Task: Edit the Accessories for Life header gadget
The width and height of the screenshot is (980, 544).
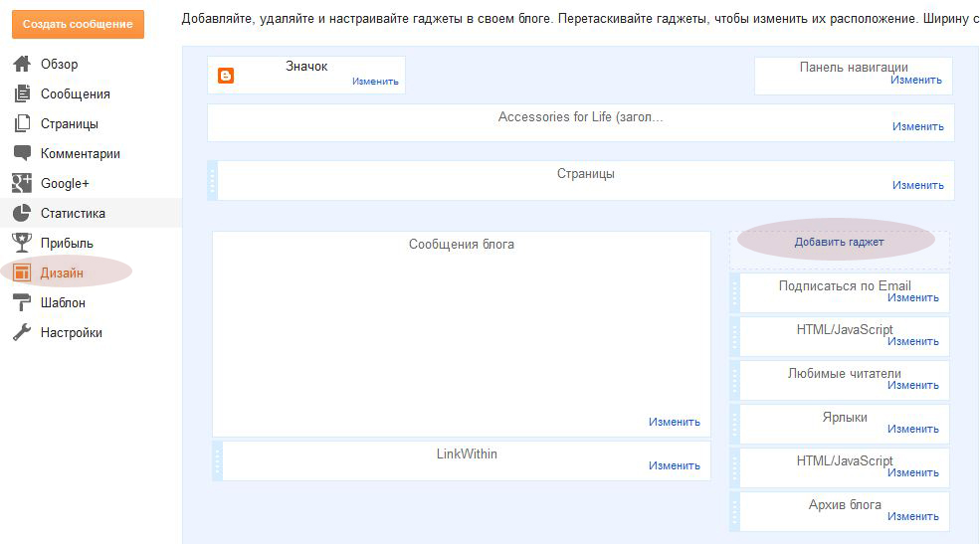Action: coord(917,126)
